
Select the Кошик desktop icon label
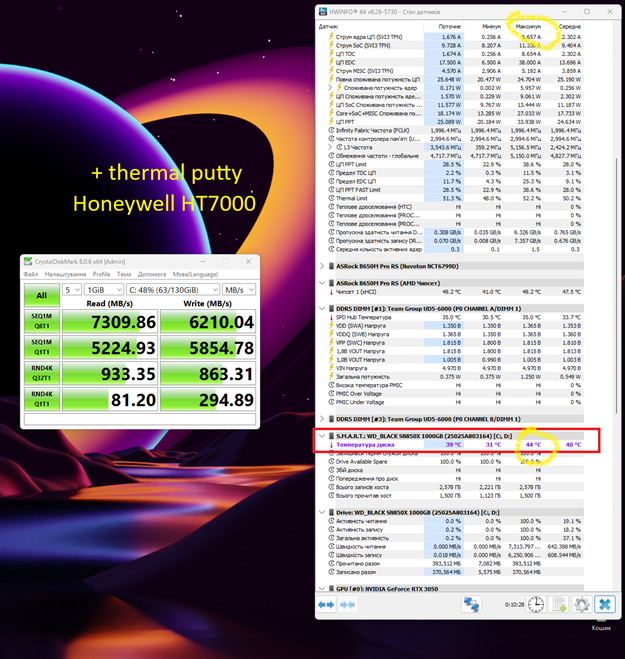[x=601, y=628]
